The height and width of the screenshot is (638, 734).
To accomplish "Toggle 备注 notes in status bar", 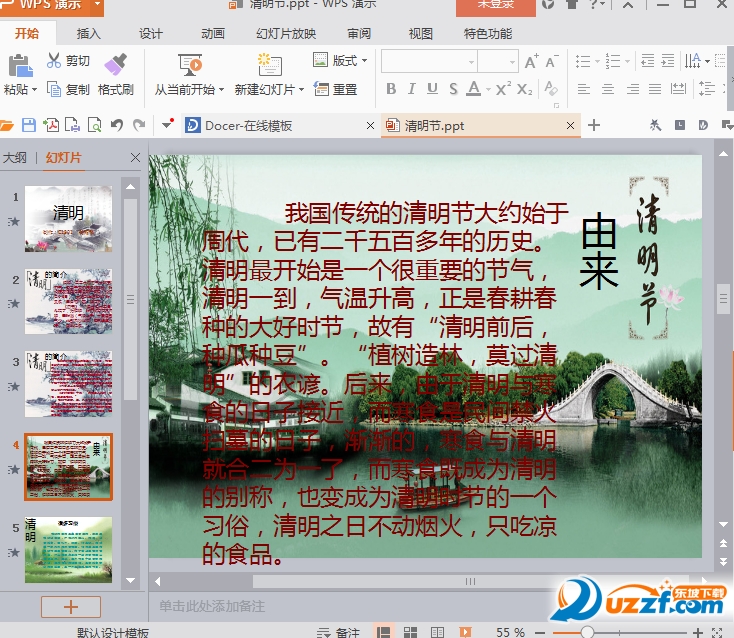I will 338,632.
